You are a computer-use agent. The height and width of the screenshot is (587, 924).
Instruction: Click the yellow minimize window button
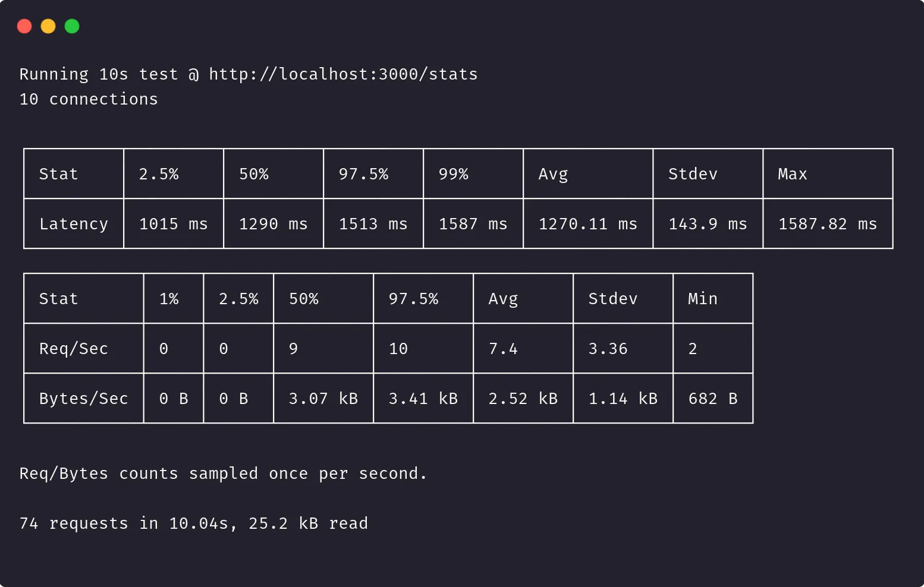click(48, 26)
